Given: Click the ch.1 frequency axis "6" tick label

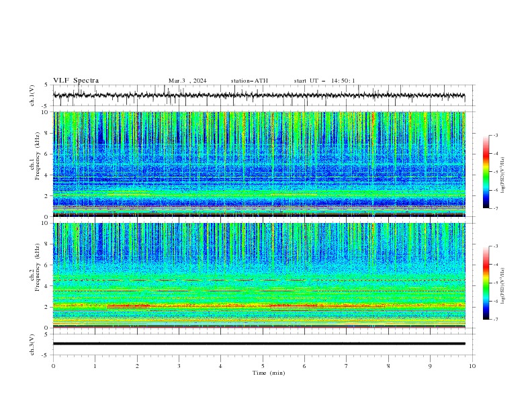Looking at the screenshot, I should [46, 154].
